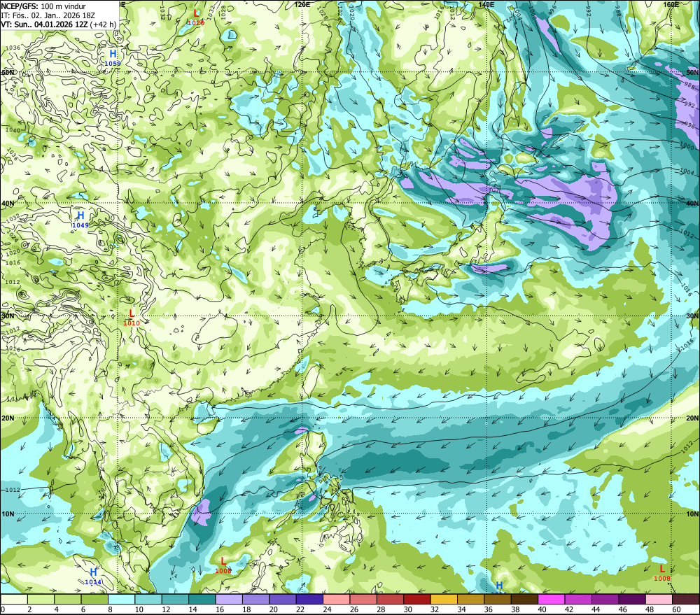Screen dimensions: 700x615
Task: Pick the 24–26 light pink legend swatch
Action: tap(336, 599)
